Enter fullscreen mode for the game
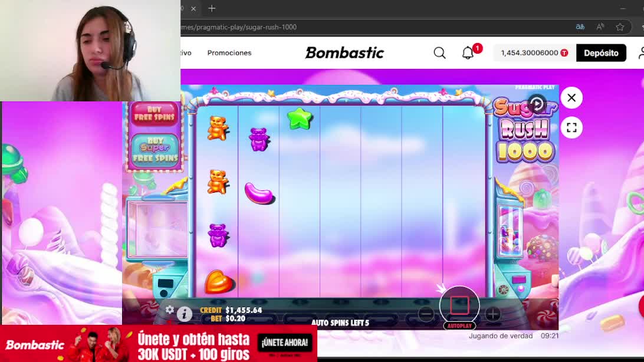644x362 pixels. [x=571, y=128]
